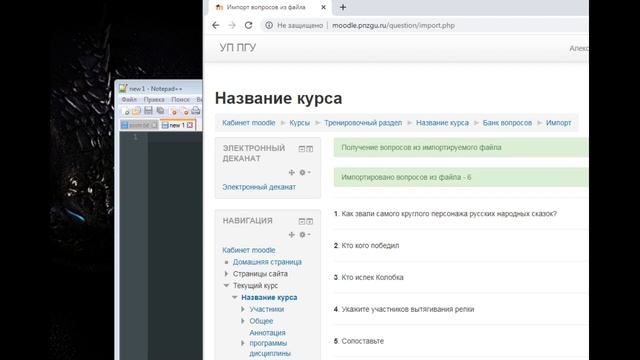This screenshot has height=360, width=640.
Task: Open the site security info icon
Action: [x=269, y=25]
